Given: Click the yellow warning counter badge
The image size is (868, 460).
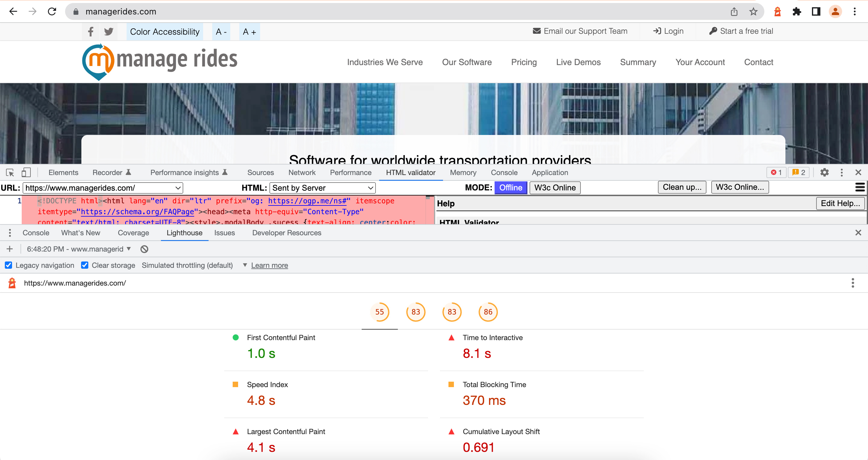Looking at the screenshot, I should pyautogui.click(x=799, y=172).
